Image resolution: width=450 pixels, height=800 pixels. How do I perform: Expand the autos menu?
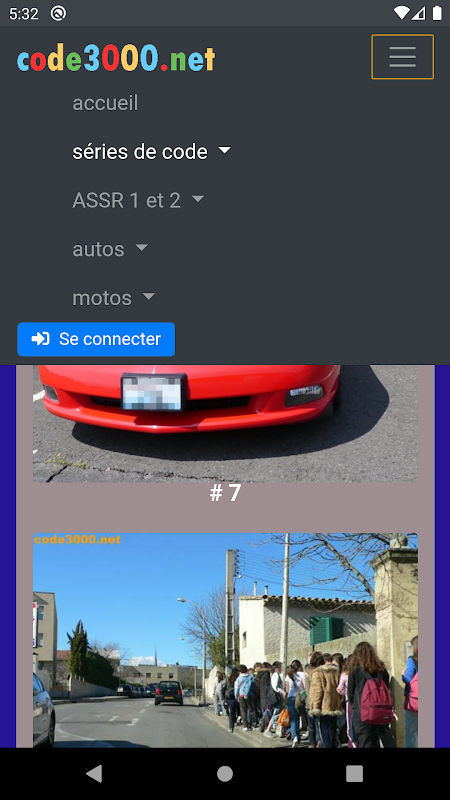click(x=110, y=249)
